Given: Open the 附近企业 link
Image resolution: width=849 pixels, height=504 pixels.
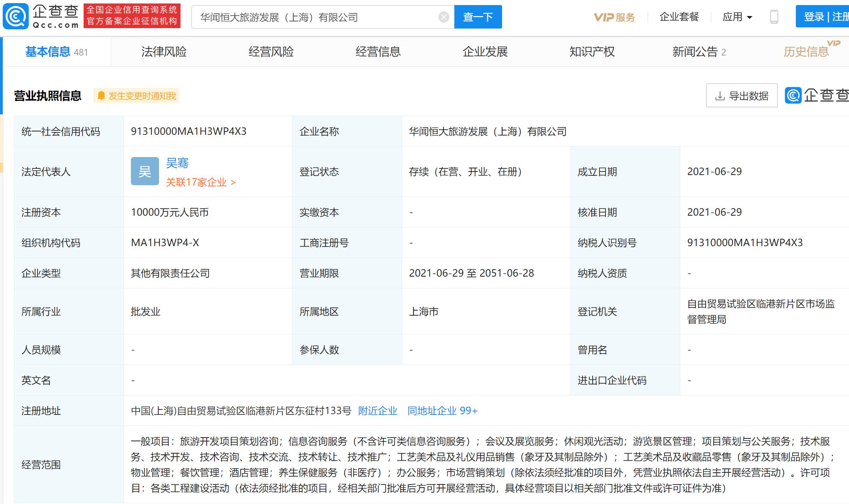Looking at the screenshot, I should [x=377, y=411].
